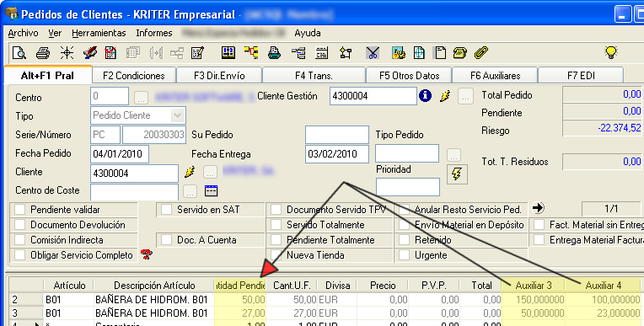
Task: Click the grey tree structure icon
Action: (x=298, y=53)
